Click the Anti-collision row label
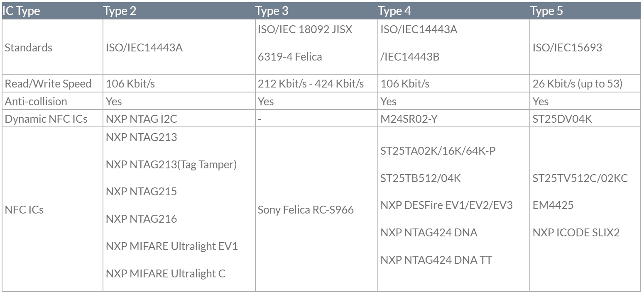Screen dimensions: 644x294 36,102
